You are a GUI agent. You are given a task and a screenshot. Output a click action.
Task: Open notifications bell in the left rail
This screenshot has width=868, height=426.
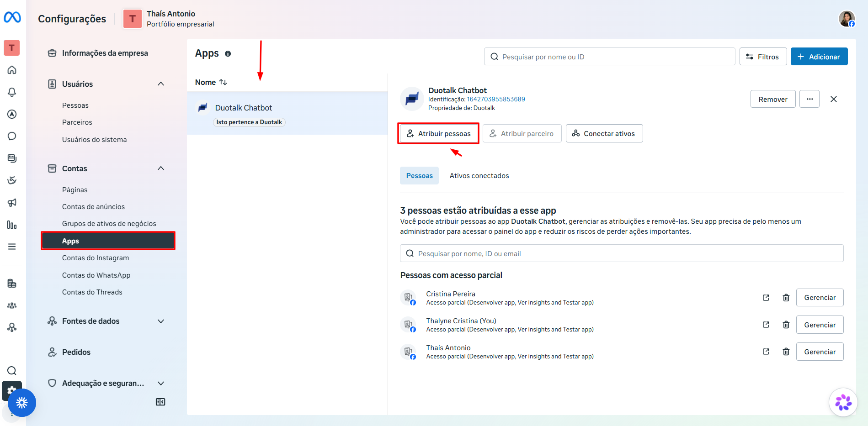pos(12,92)
